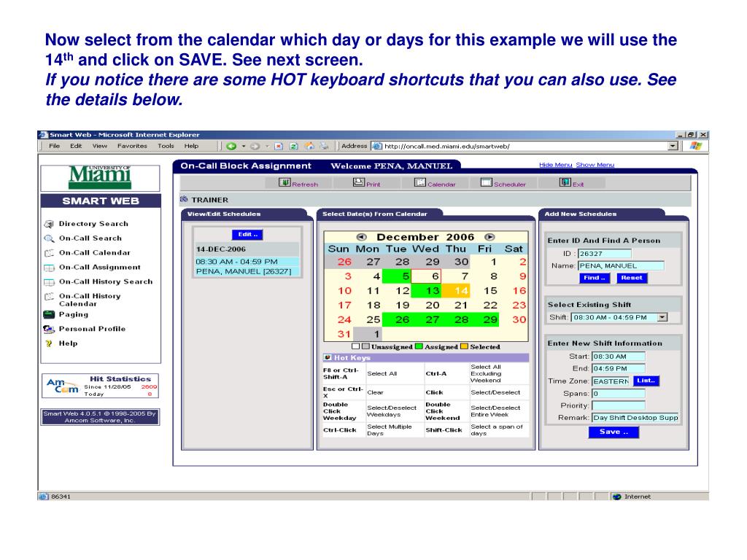Viewport: 747px width, 560px height.
Task: Click the Name input field
Action: pos(621,266)
